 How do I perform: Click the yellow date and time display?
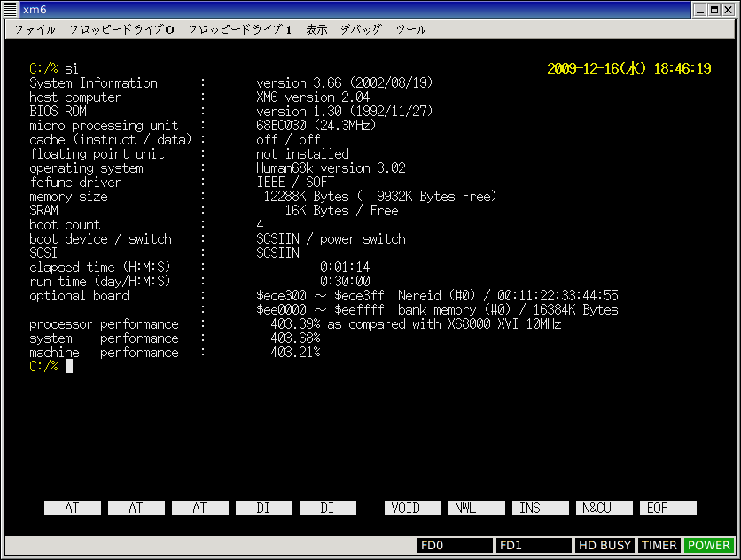coord(629,69)
